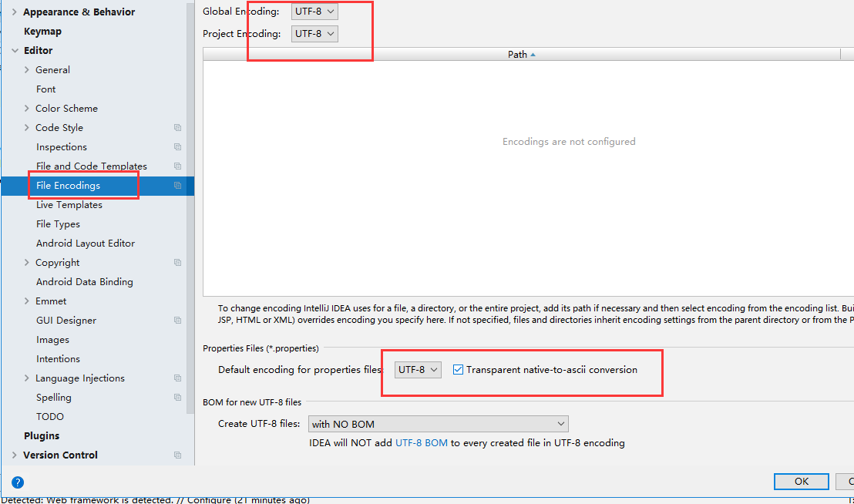Click project-level icon beside Code Style
This screenshot has height=504, width=854.
click(x=177, y=127)
